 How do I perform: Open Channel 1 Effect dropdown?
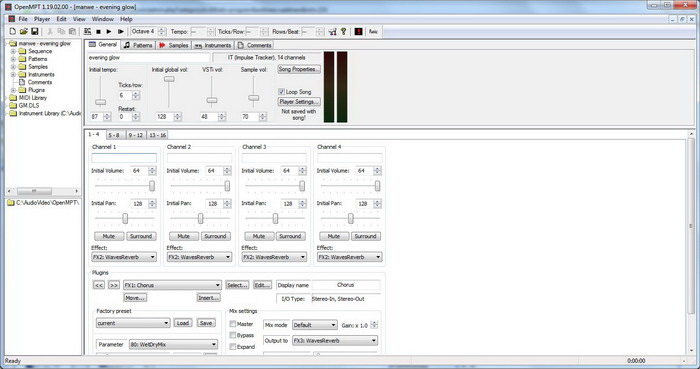[124, 257]
